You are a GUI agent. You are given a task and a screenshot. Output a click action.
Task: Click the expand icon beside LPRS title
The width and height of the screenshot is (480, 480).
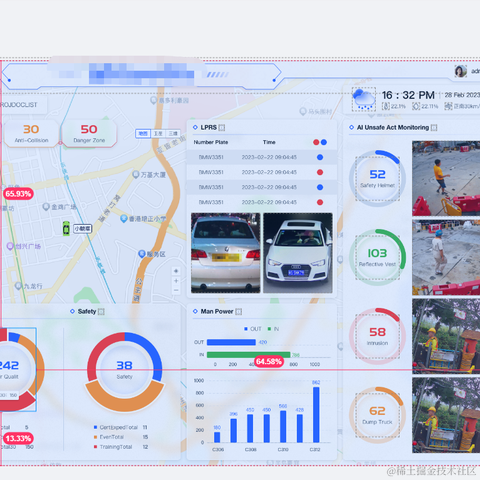pyautogui.click(x=222, y=128)
